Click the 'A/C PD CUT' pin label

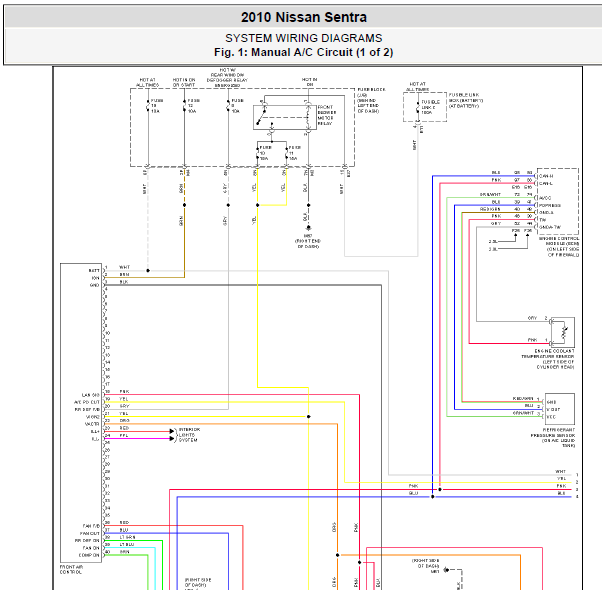pyautogui.click(x=87, y=402)
